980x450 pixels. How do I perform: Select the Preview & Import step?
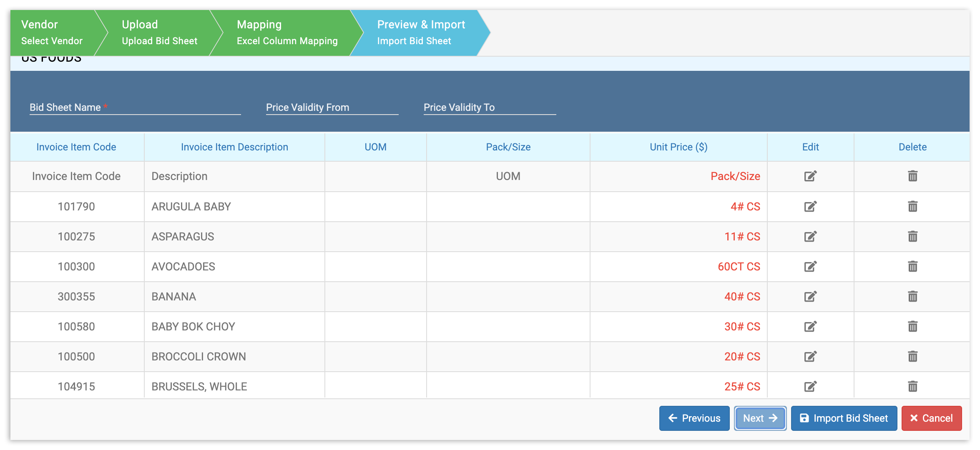pos(420,32)
